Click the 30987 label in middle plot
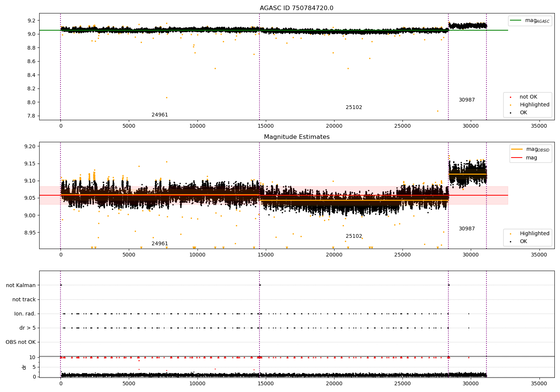 tap(467, 229)
